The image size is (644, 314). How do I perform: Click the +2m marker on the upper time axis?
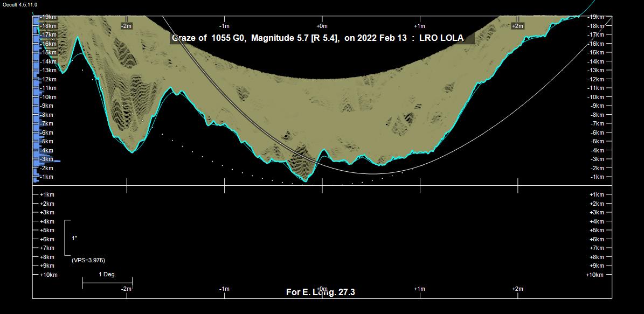coord(517,26)
